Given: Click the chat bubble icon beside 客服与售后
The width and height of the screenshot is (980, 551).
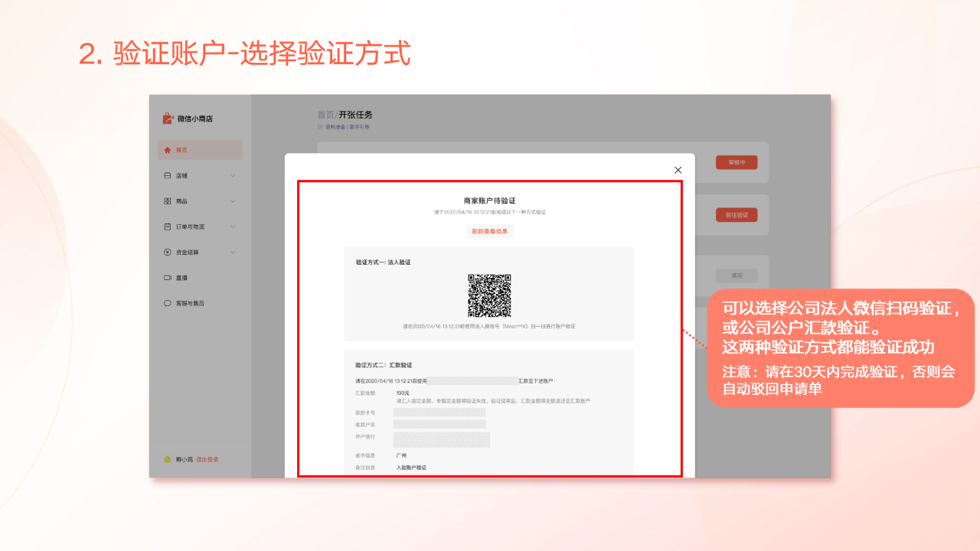Looking at the screenshot, I should pos(168,303).
